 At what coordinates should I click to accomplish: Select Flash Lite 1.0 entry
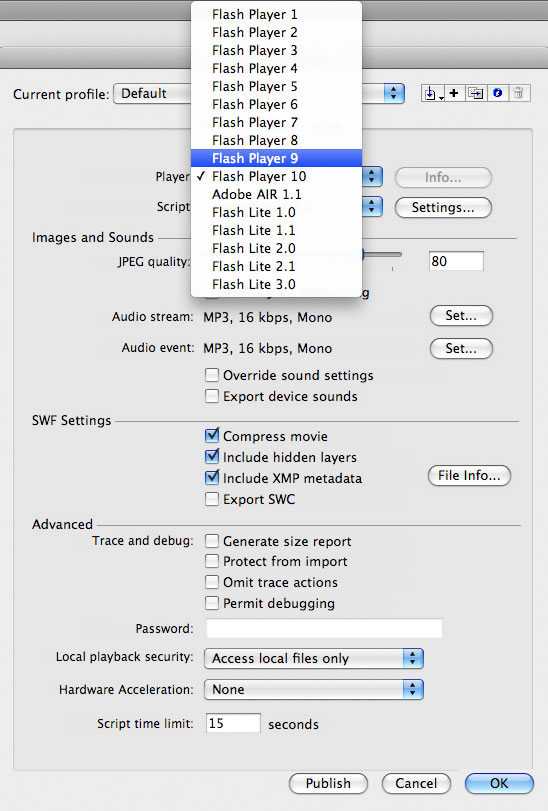point(276,213)
